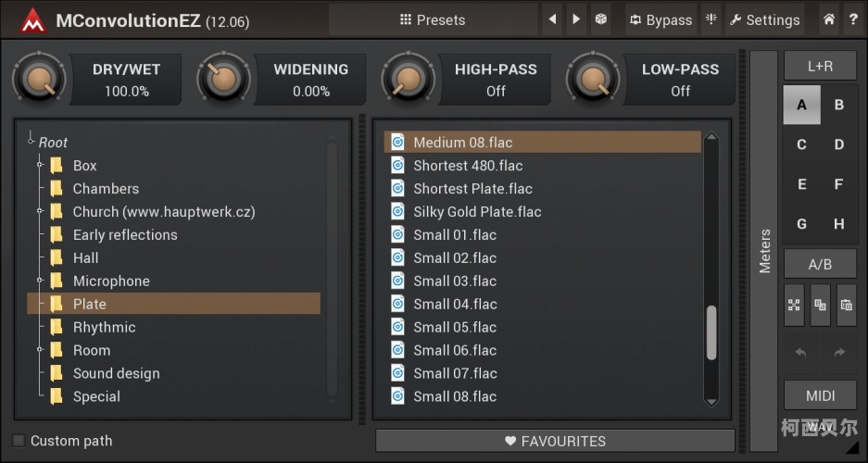Viewport: 868px width, 463px height.
Task: Select preset slot G
Action: [801, 224]
